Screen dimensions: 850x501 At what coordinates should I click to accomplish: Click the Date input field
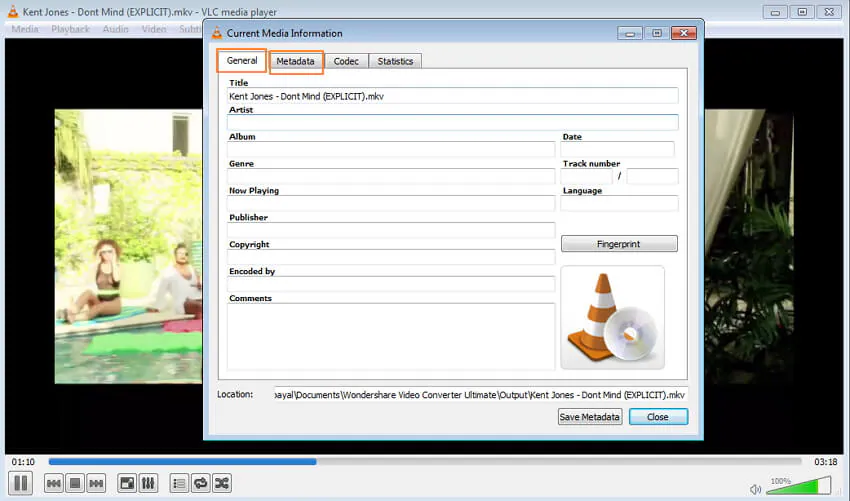(617, 150)
